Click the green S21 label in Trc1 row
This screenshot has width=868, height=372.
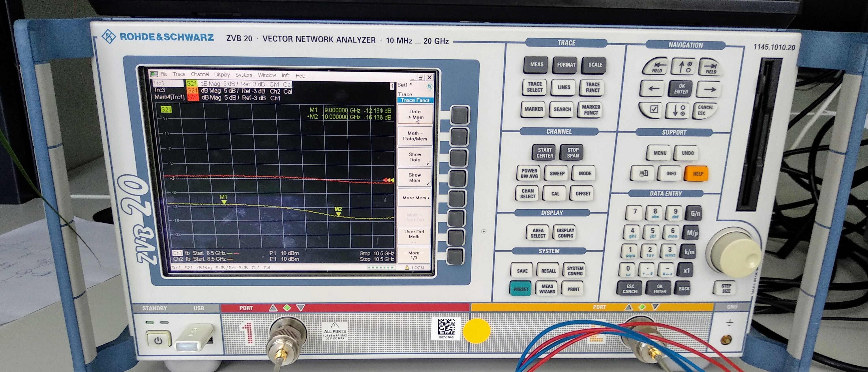coord(191,84)
